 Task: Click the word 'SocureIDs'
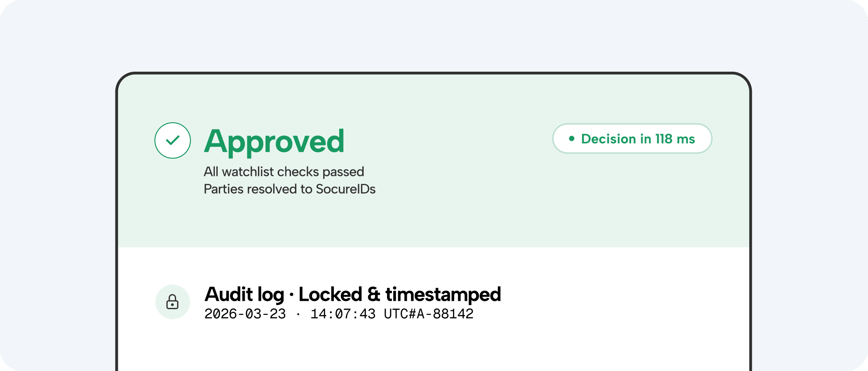[345, 189]
